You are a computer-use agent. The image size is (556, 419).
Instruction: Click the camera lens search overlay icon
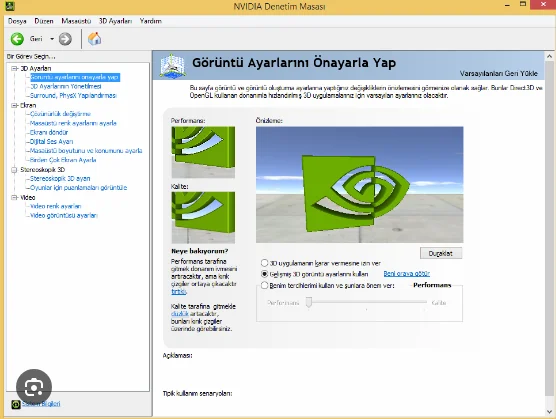[34, 387]
